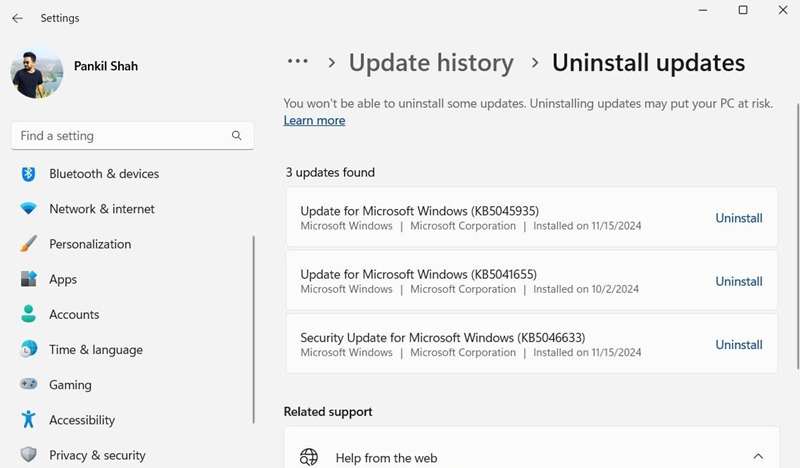Viewport: 800px width, 468px height.
Task: Go to Update history breadcrumb
Action: 431,63
